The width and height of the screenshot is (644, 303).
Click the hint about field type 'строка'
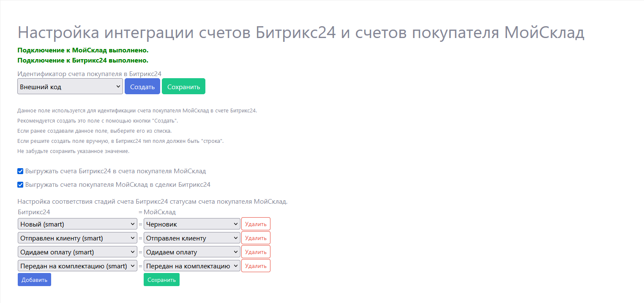click(120, 141)
